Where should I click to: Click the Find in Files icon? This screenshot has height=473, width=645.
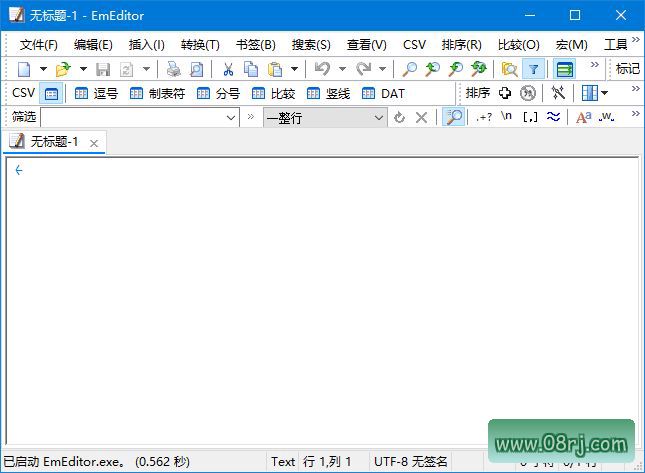pos(509,69)
